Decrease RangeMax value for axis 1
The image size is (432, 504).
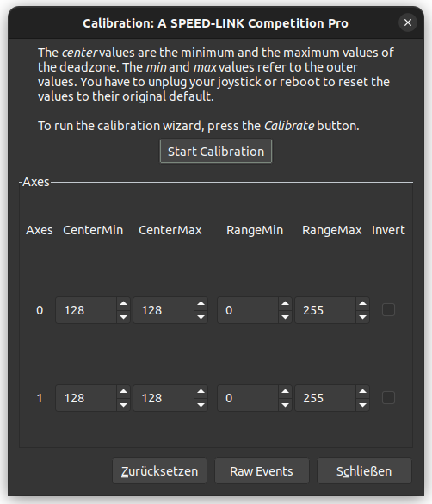[x=362, y=405]
